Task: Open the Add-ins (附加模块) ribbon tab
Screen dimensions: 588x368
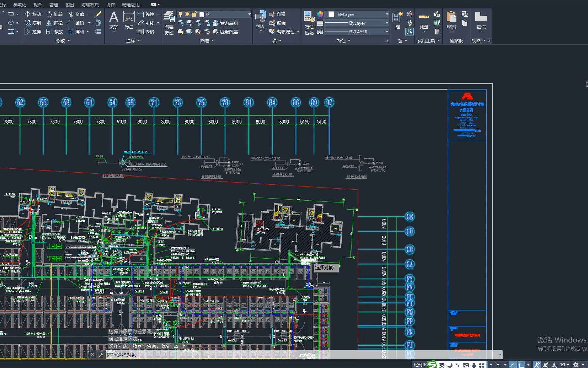Action: pos(90,5)
